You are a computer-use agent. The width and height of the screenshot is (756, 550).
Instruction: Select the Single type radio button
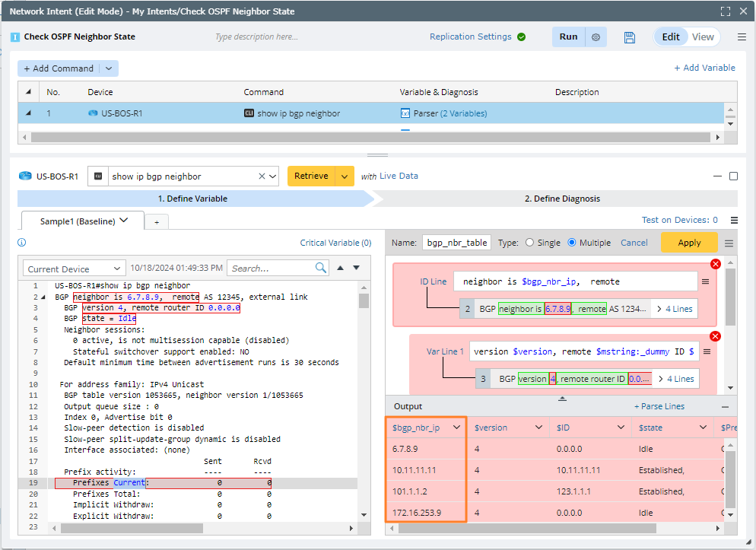click(x=529, y=243)
